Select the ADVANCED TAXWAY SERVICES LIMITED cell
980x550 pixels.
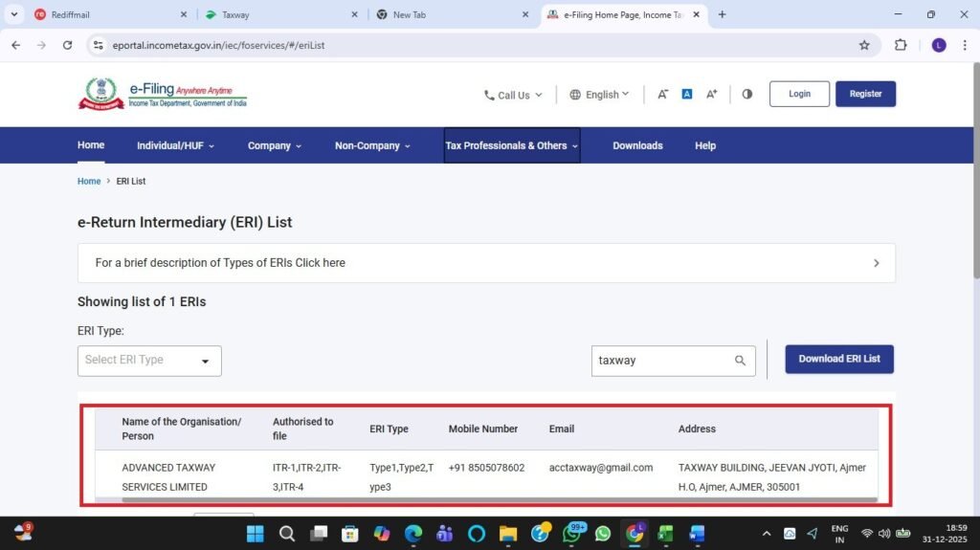(168, 477)
